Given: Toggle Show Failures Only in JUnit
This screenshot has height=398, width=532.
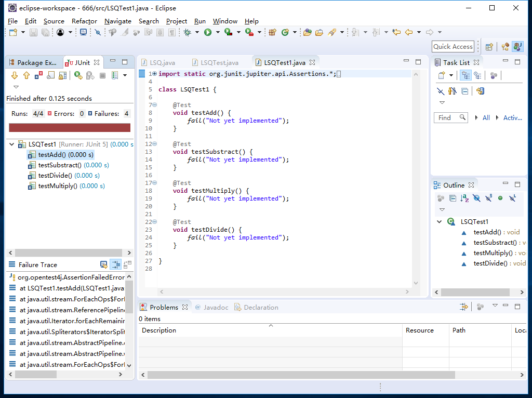Looking at the screenshot, I should pos(38,75).
